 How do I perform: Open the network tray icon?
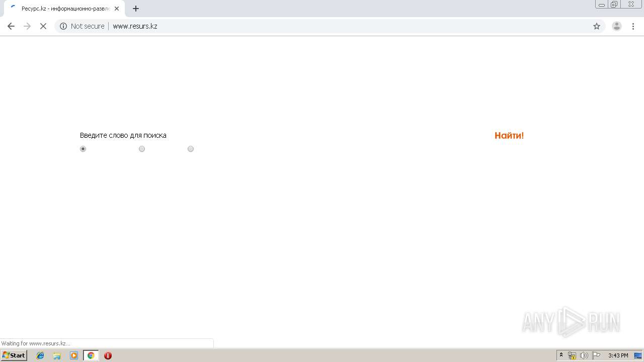click(572, 355)
